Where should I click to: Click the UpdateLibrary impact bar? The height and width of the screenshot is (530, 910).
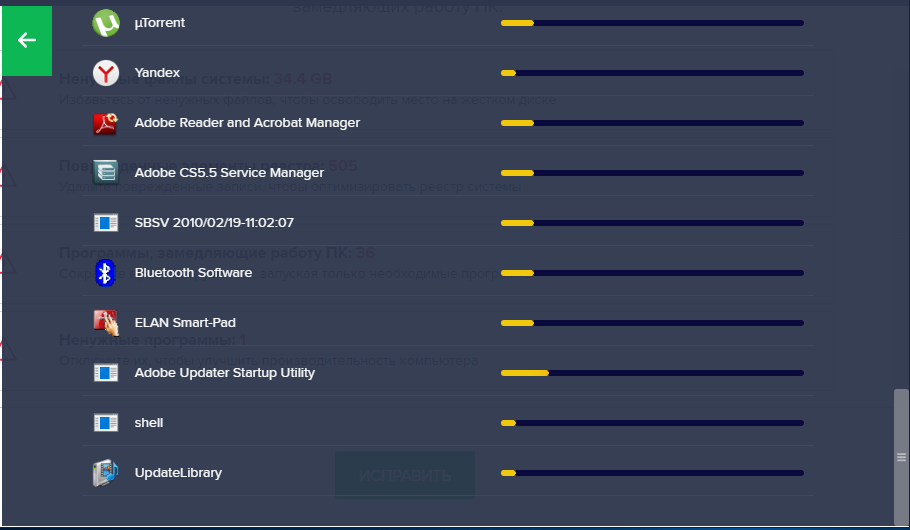coord(652,473)
